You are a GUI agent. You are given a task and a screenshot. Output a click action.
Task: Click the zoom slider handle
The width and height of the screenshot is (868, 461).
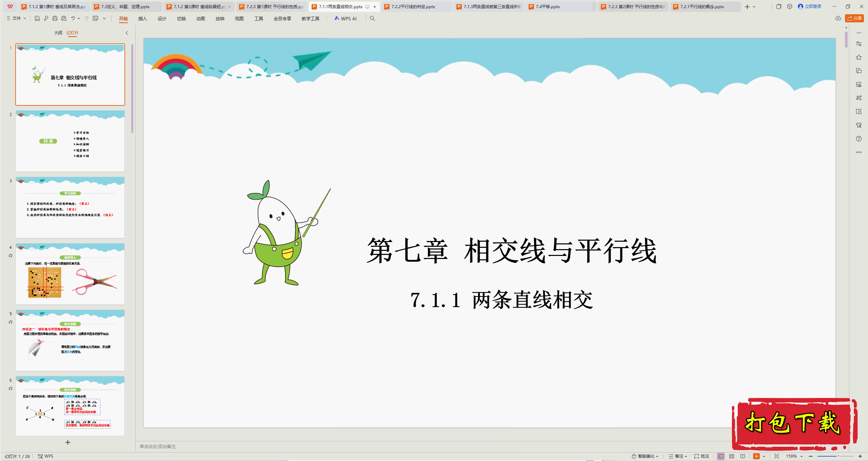point(838,456)
